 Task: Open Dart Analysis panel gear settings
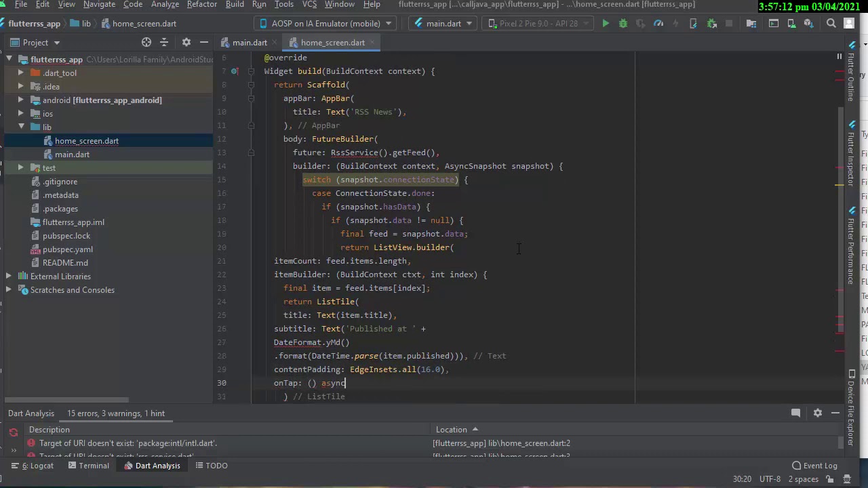pyautogui.click(x=818, y=413)
